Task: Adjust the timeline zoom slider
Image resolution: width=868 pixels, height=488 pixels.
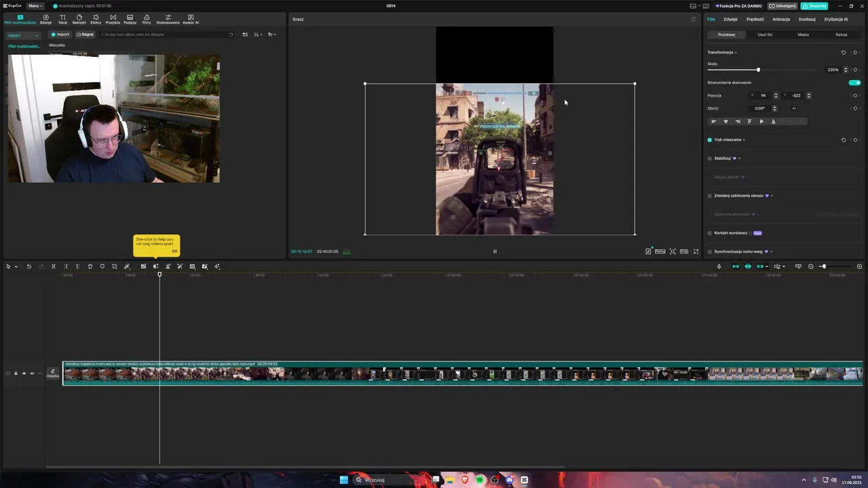Action: [x=823, y=266]
